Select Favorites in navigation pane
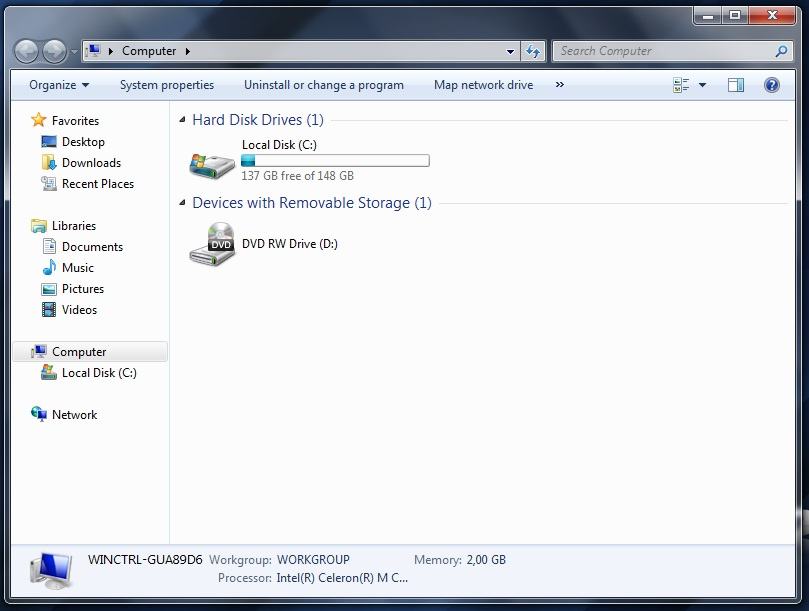 pos(75,121)
